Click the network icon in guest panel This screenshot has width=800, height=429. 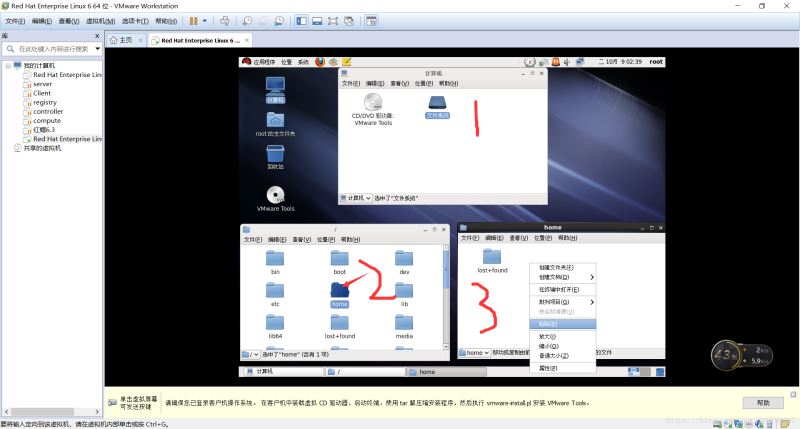pos(580,62)
